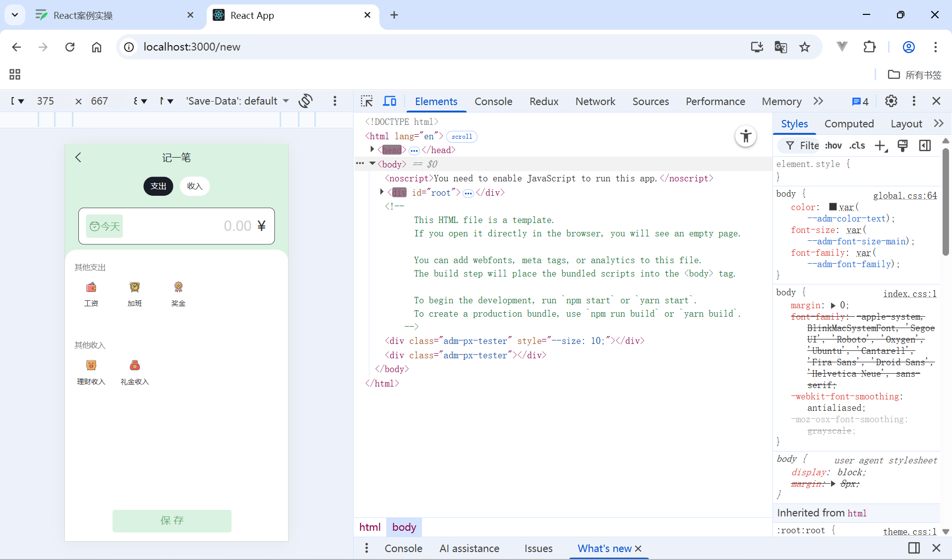Click the color swatch for body color
Image resolution: width=952 pixels, height=560 pixels.
[833, 207]
